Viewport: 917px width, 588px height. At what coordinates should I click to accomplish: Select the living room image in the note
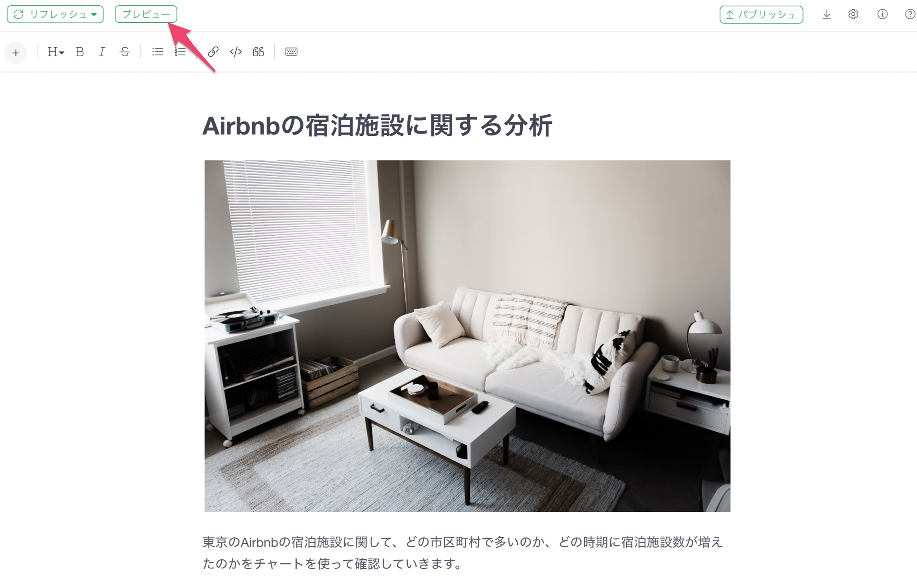tap(467, 336)
